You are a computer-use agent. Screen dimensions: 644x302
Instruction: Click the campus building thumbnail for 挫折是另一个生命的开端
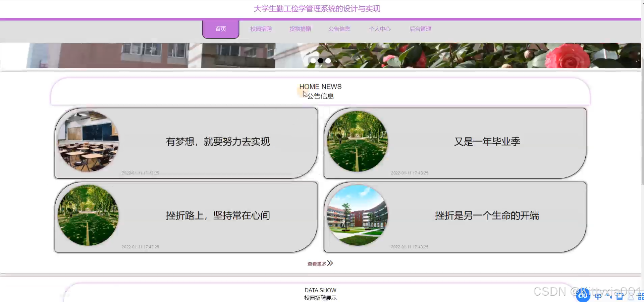[x=358, y=215]
